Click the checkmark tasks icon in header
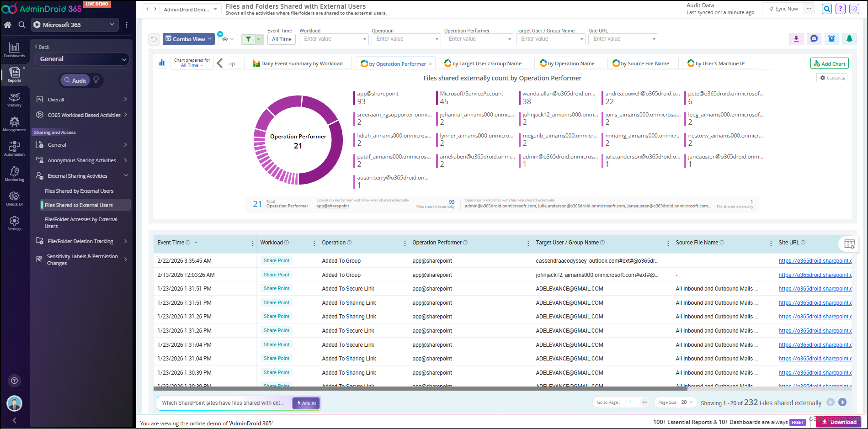 tap(854, 9)
